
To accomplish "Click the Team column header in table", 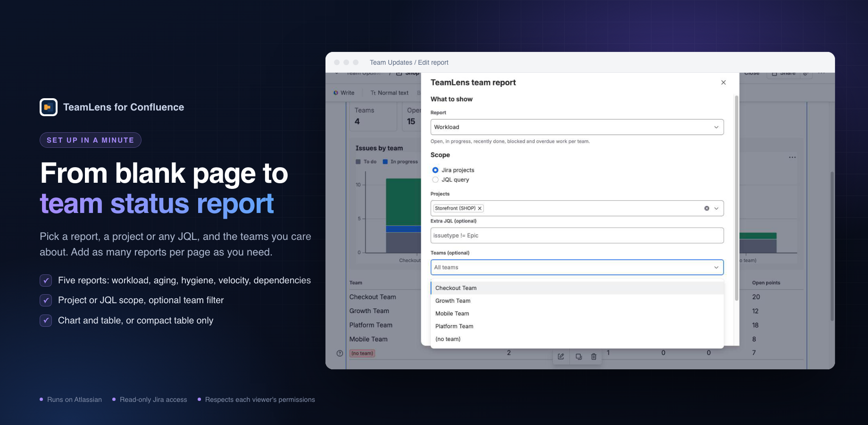I will click(356, 283).
